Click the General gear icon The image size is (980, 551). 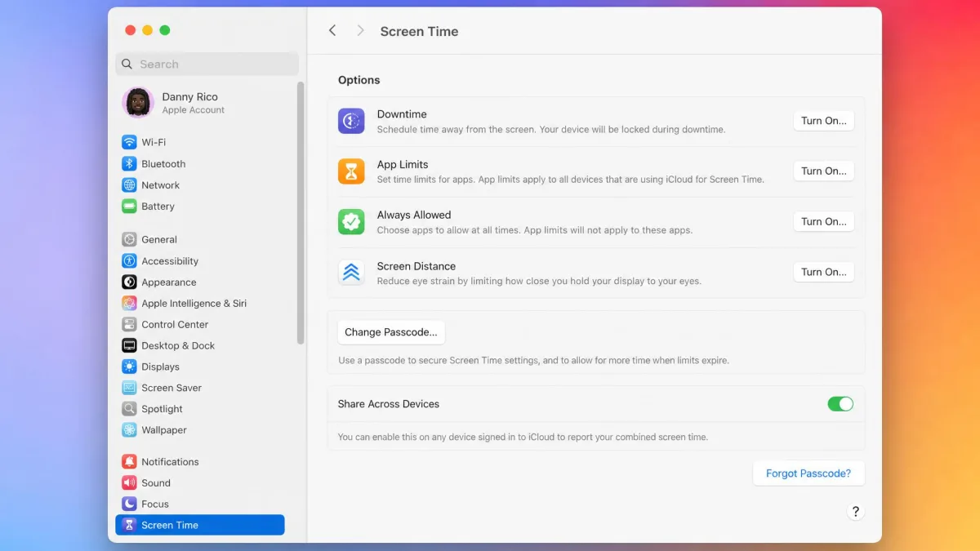pyautogui.click(x=129, y=239)
